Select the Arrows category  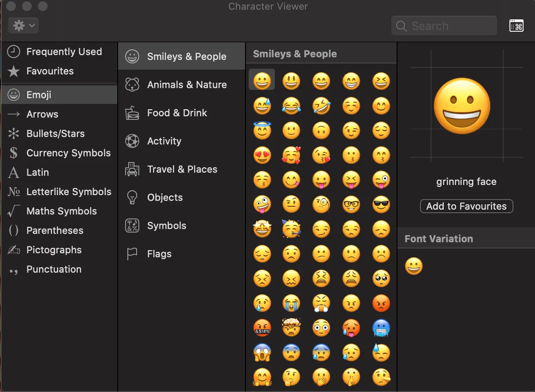(59, 114)
